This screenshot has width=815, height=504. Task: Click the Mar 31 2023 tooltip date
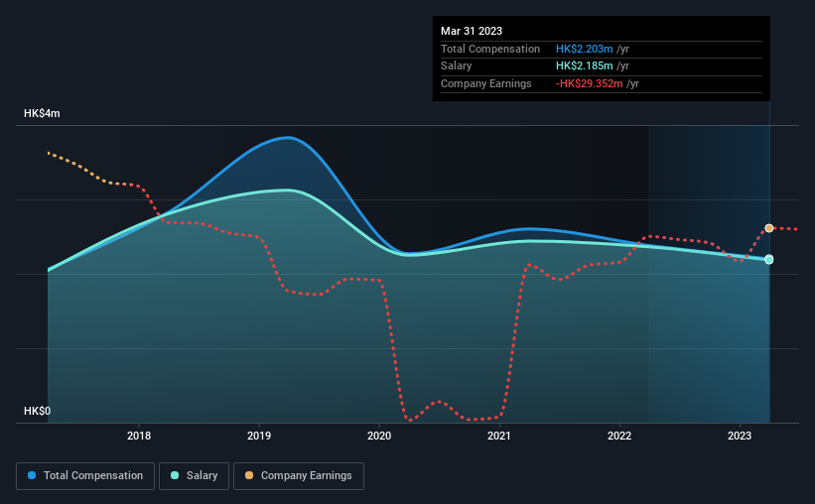coord(472,31)
